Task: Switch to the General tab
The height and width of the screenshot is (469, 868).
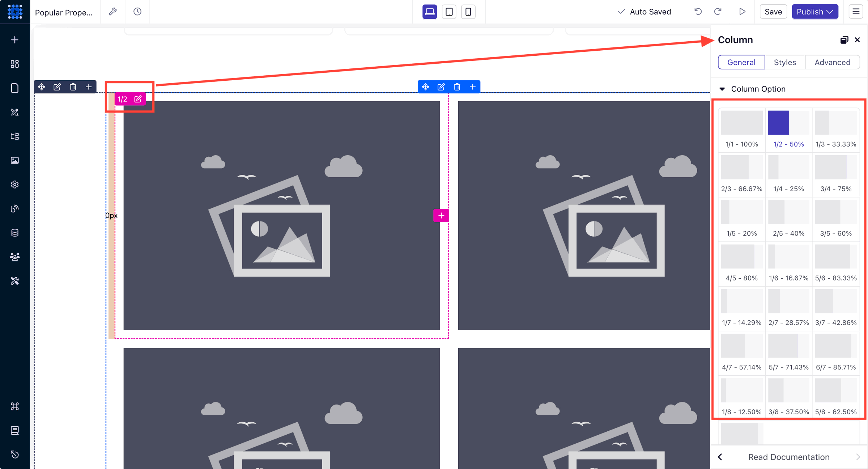Action: coord(741,62)
